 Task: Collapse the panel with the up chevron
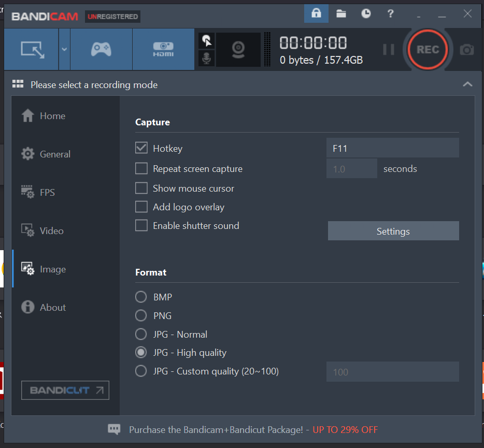467,84
